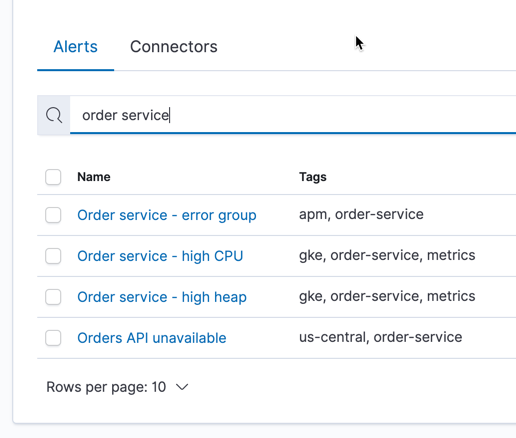Click tags 'apm, order-service'
This screenshot has height=438, width=516.
(x=361, y=214)
